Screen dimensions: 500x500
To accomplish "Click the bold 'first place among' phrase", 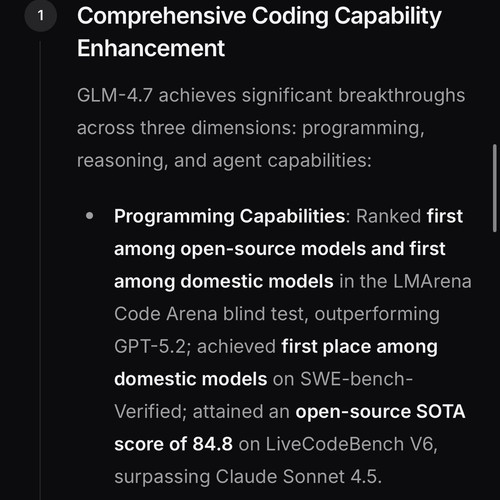I will (x=359, y=347).
